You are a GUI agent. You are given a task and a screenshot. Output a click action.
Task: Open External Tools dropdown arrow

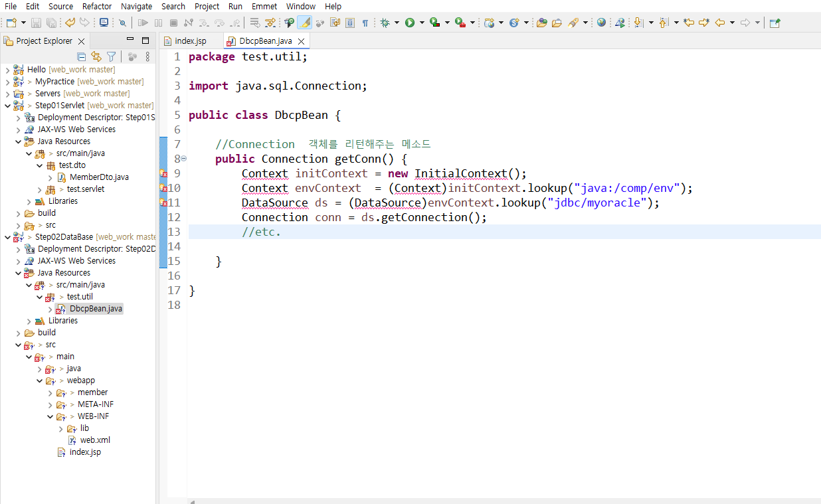[x=472, y=23]
